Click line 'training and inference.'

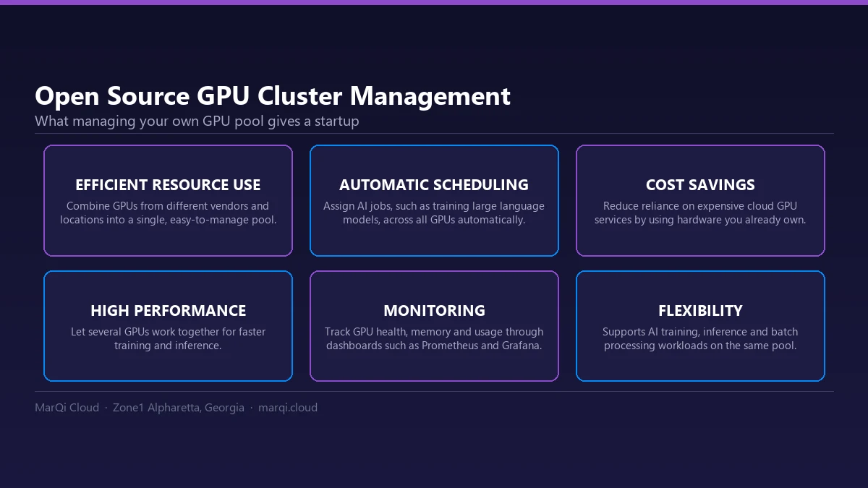[168, 346]
